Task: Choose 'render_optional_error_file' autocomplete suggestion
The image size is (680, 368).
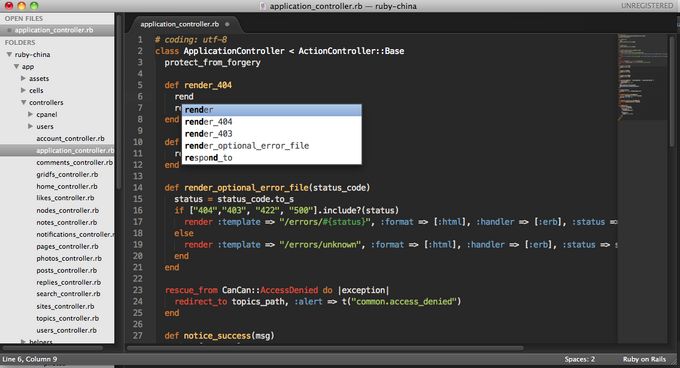Action: tap(271, 146)
